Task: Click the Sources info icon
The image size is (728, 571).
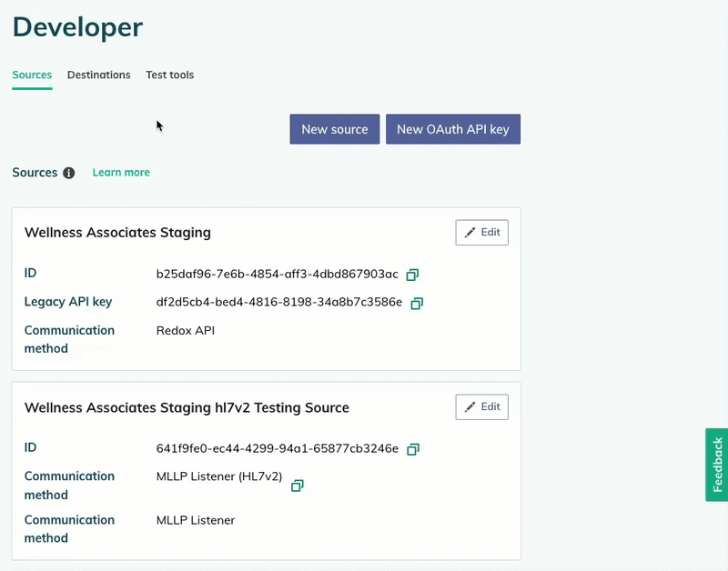Action: 69,173
